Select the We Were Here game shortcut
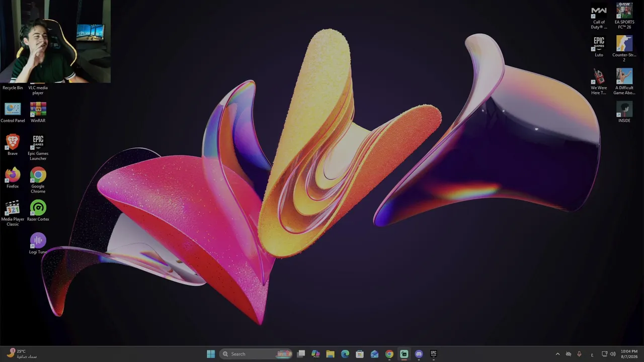This screenshot has width=644, height=362. click(x=599, y=82)
